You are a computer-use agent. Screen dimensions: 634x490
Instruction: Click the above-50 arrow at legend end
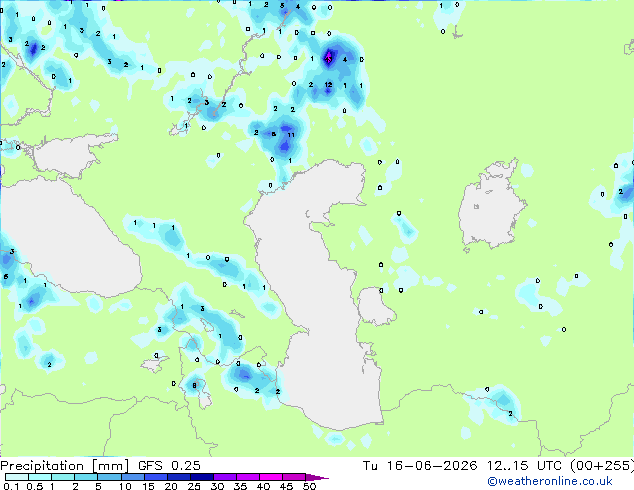click(317, 477)
